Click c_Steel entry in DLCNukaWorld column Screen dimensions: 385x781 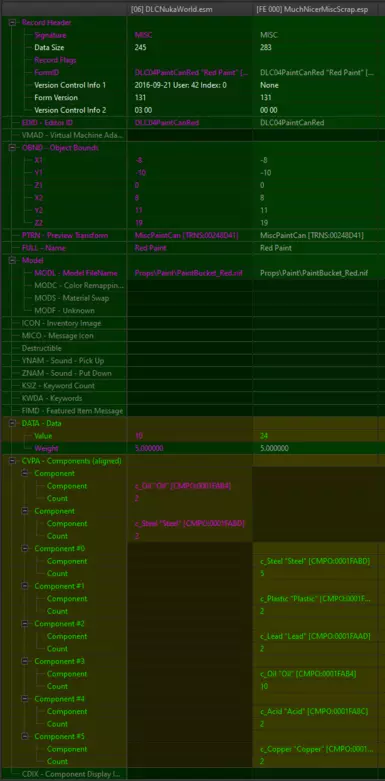pos(189,523)
